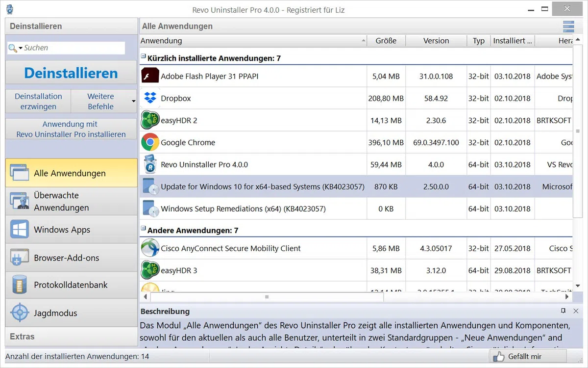Click horizontal scrollbar right arrow

pos(567,296)
